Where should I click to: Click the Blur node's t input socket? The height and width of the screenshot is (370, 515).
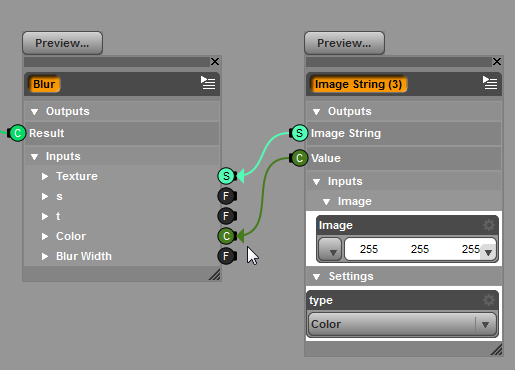point(226,216)
